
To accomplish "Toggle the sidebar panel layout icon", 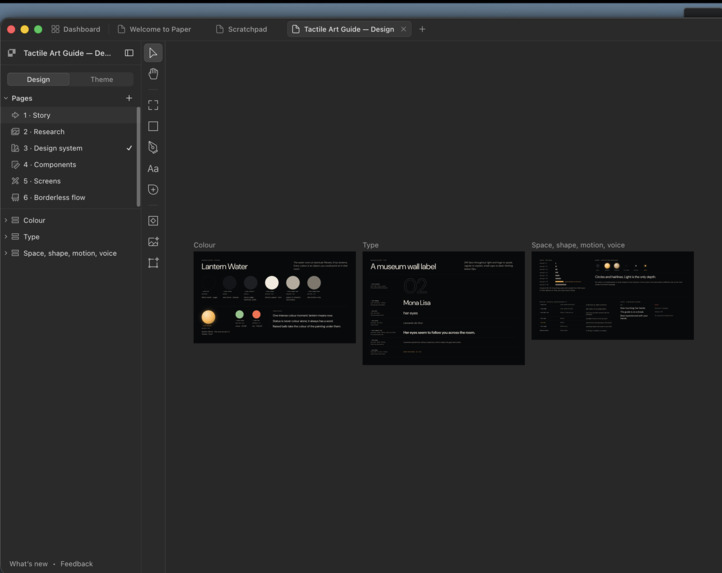I will [129, 53].
